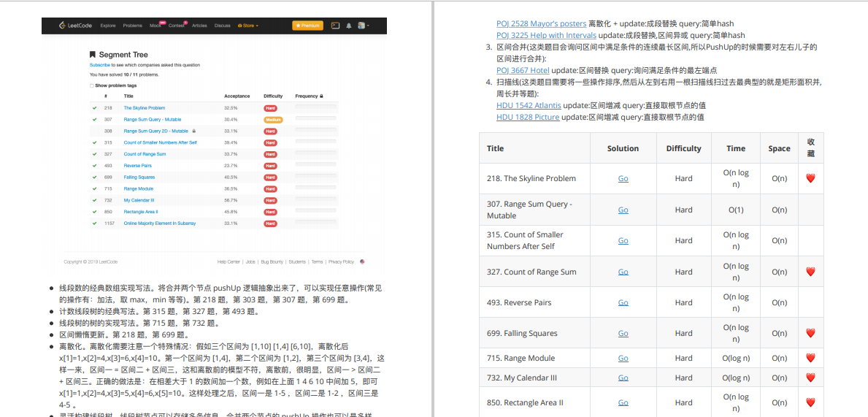The width and height of the screenshot is (868, 417).
Task: Click the Hard badge for The Skyline Problem
Action: 270,108
